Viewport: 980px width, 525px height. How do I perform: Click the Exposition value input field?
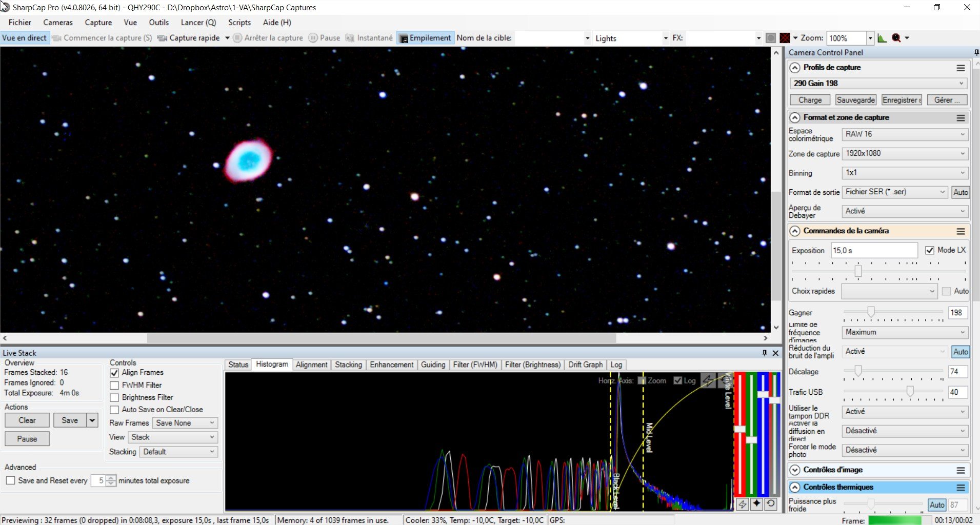click(874, 250)
